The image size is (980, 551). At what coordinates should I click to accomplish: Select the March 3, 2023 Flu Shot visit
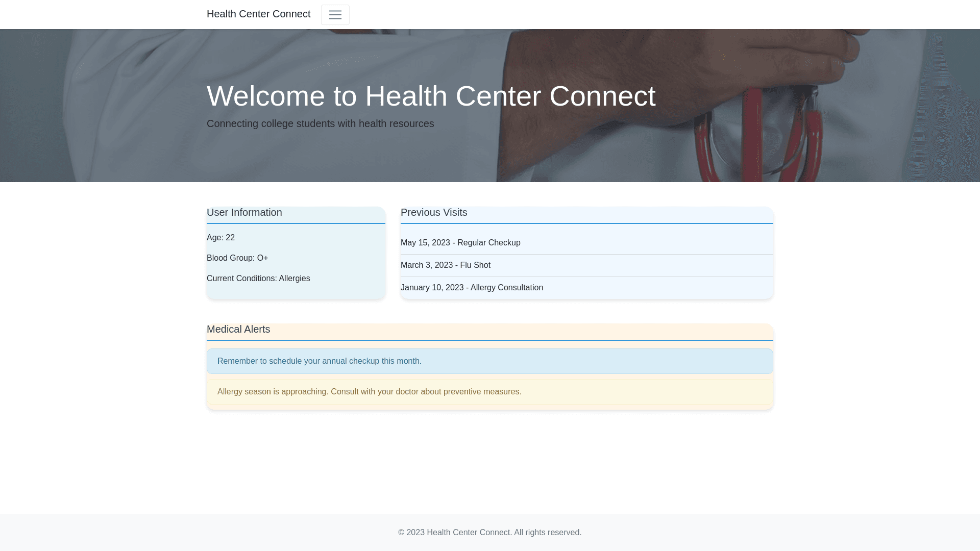(445, 265)
